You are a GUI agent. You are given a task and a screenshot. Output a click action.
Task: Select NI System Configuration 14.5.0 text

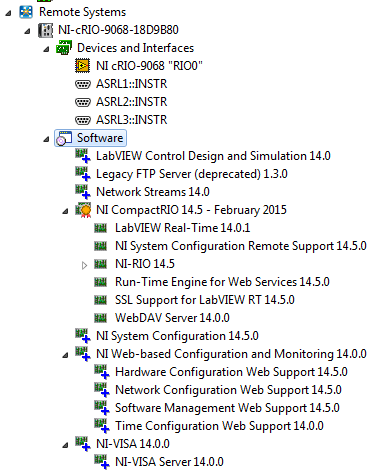(x=177, y=336)
